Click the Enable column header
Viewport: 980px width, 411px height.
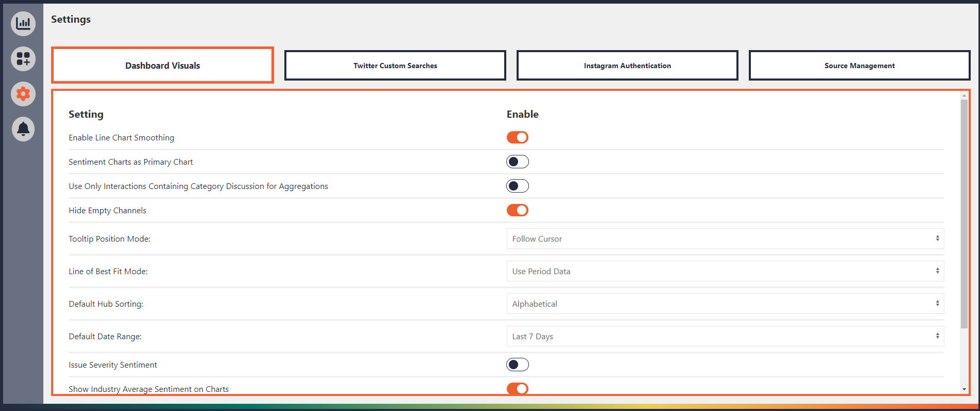pyautogui.click(x=522, y=114)
